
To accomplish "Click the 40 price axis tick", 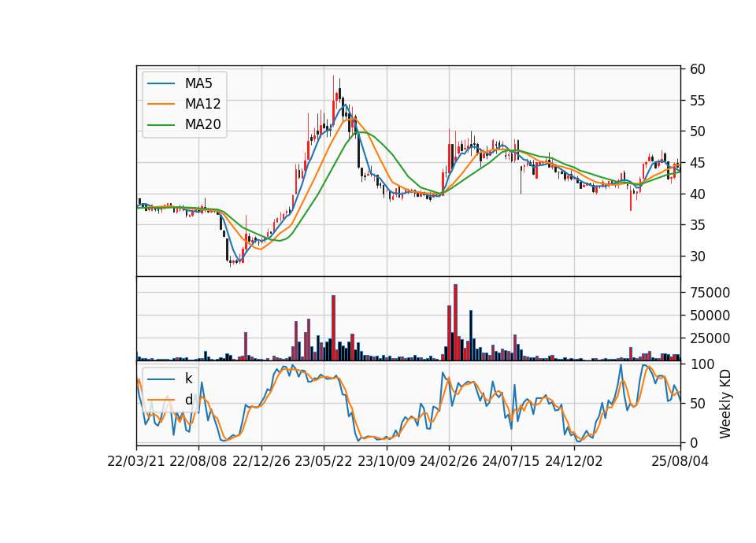I will [x=698, y=194].
